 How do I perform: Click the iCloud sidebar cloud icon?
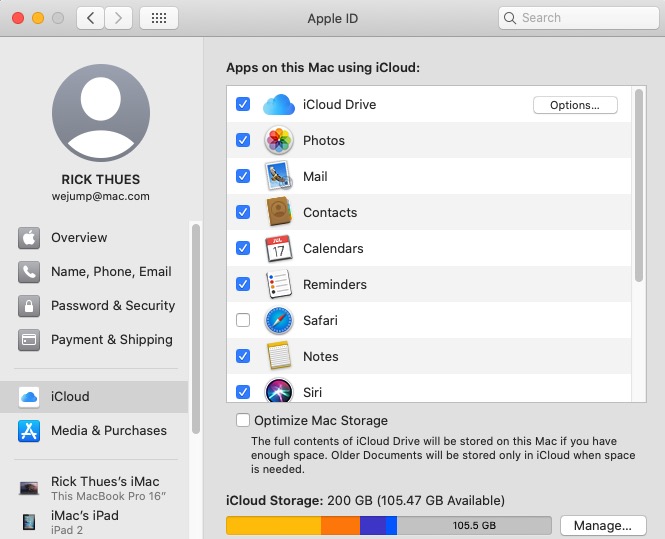(29, 397)
